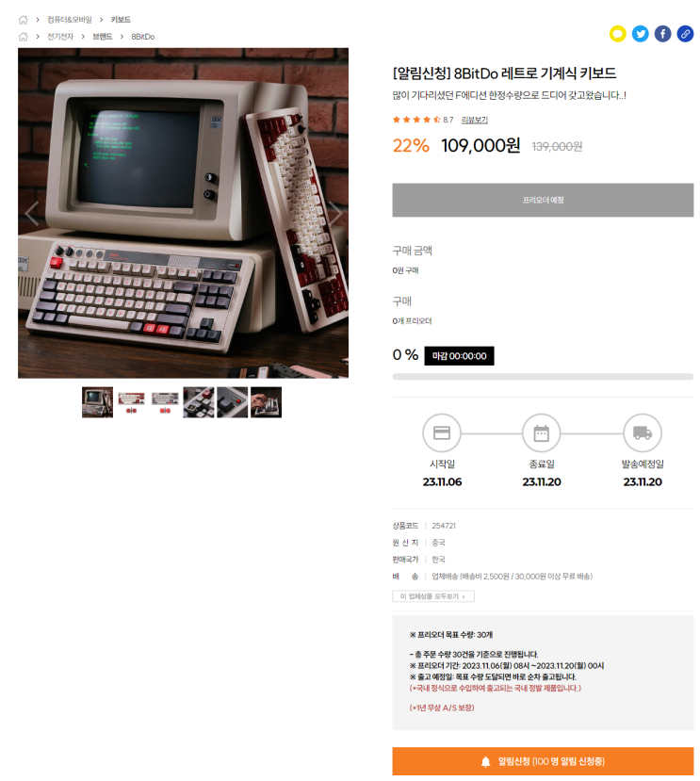Show previous product image with left arrow

[31, 214]
